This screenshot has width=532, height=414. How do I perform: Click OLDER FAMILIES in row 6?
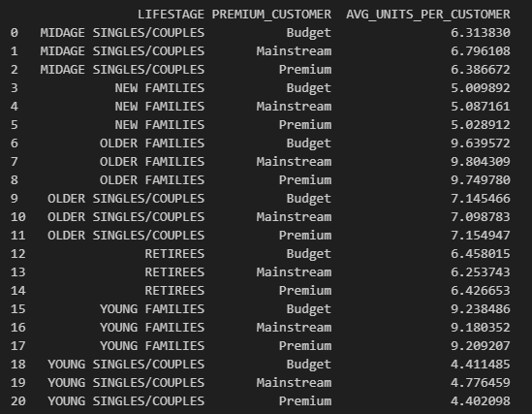click(152, 143)
